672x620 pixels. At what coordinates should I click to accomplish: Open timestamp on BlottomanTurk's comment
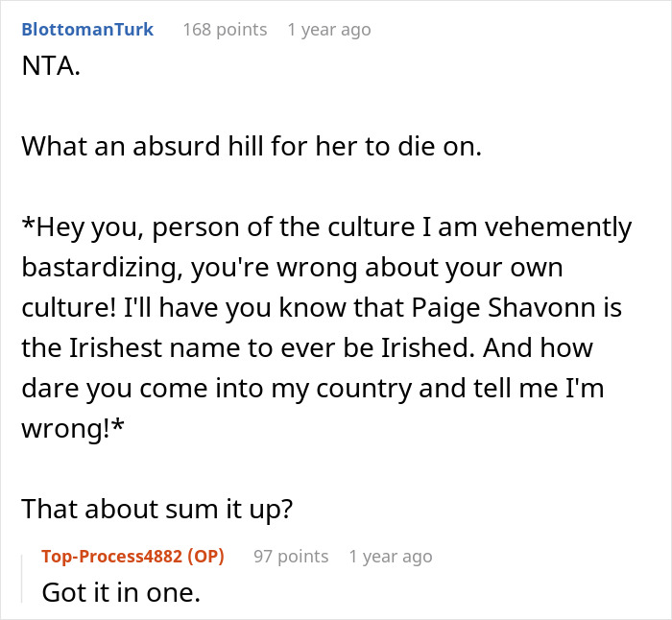coord(328,30)
